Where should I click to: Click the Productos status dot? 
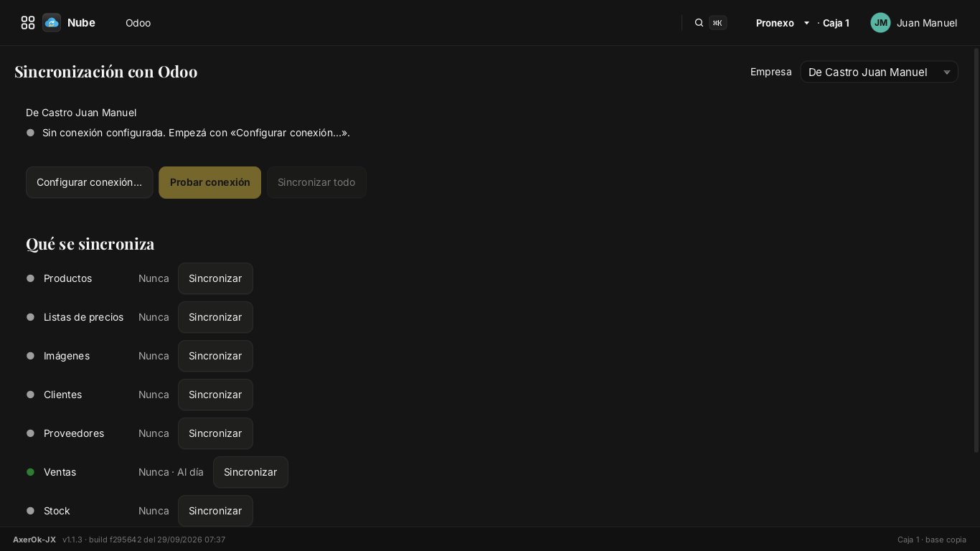(30, 278)
